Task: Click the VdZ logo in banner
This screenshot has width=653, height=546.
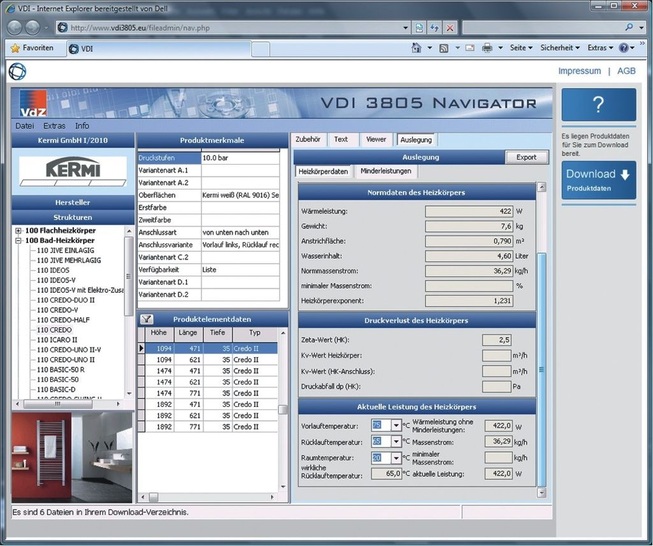Action: point(33,103)
